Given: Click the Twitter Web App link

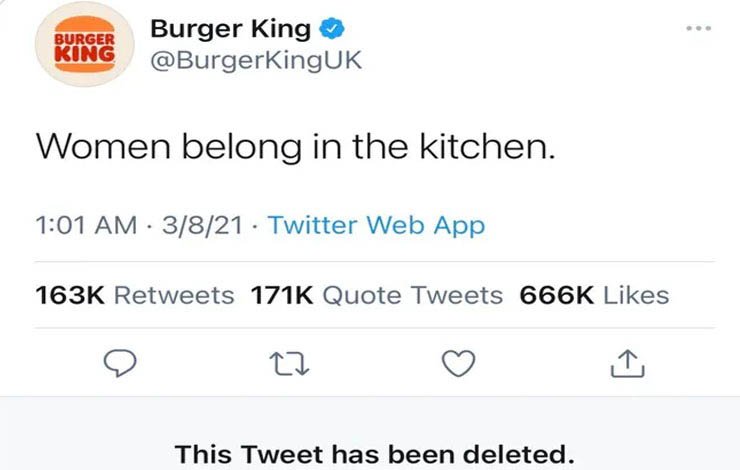Looking at the screenshot, I should (x=376, y=225).
